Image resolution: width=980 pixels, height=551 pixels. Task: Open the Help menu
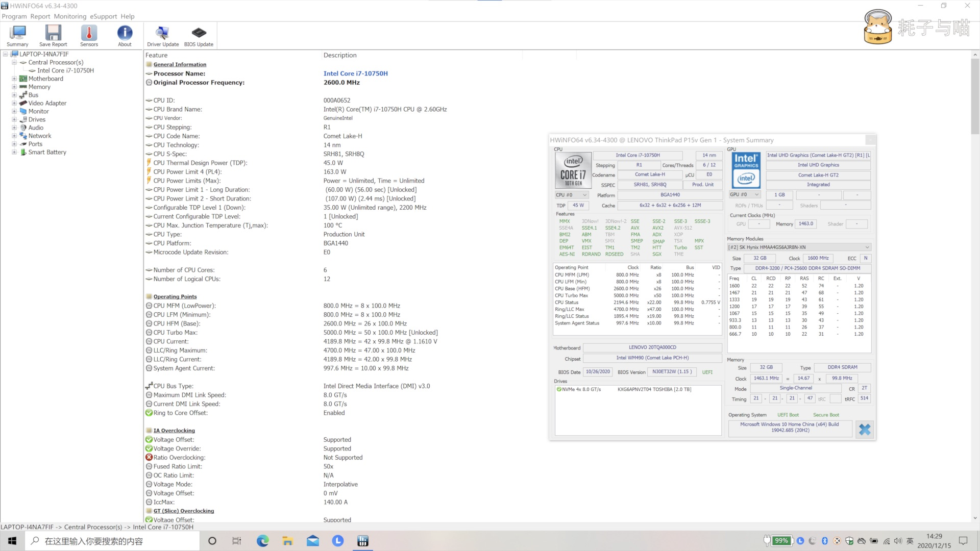point(128,16)
